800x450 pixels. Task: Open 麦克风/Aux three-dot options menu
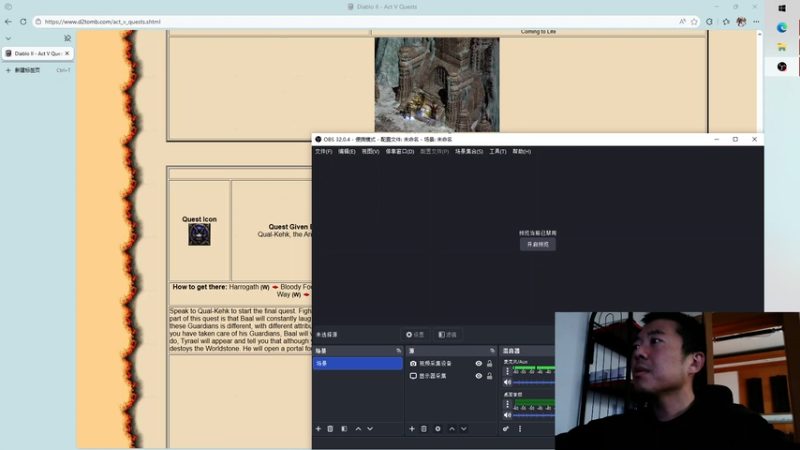507,370
